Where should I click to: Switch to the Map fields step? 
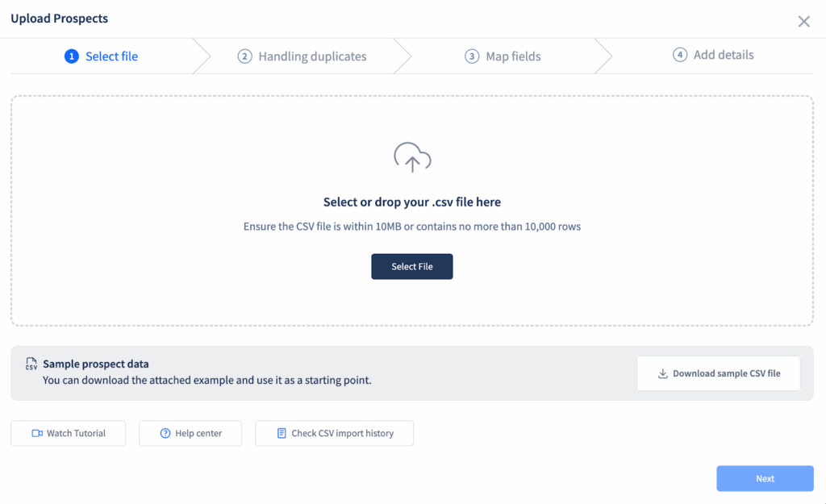[x=503, y=56]
